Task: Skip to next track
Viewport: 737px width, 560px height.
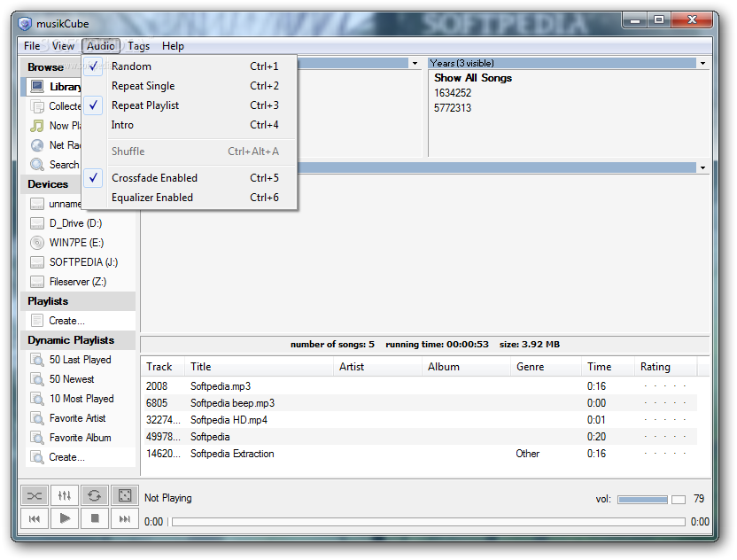Action: (x=125, y=518)
